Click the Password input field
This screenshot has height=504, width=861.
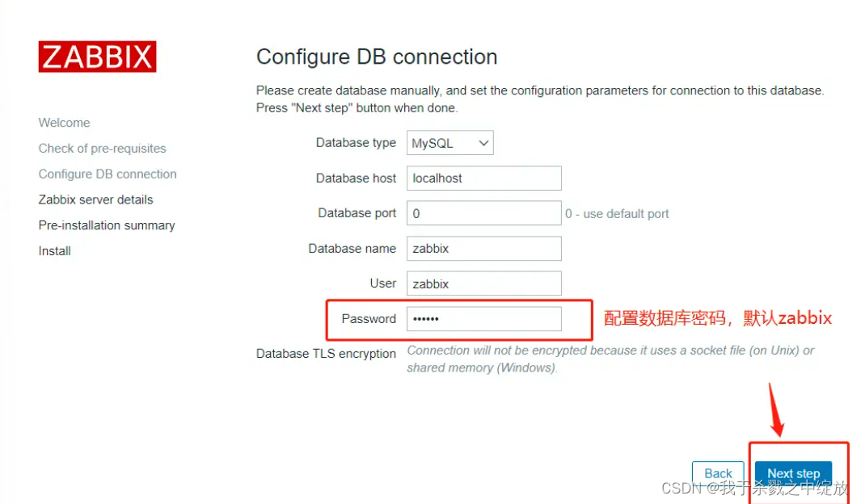(x=483, y=318)
